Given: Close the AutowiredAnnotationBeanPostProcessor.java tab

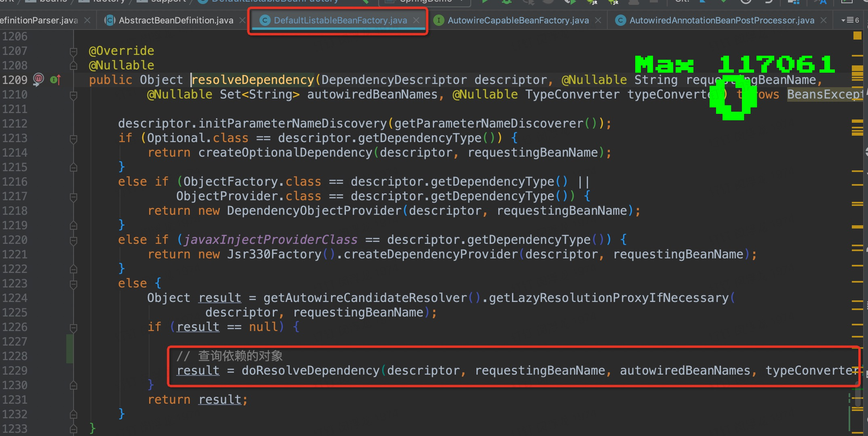Looking at the screenshot, I should 824,20.
